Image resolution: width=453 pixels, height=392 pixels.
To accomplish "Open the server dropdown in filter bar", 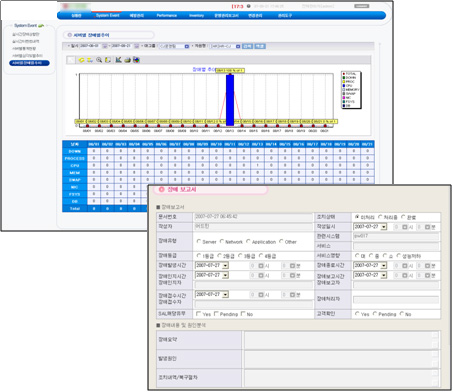I will [238, 46].
